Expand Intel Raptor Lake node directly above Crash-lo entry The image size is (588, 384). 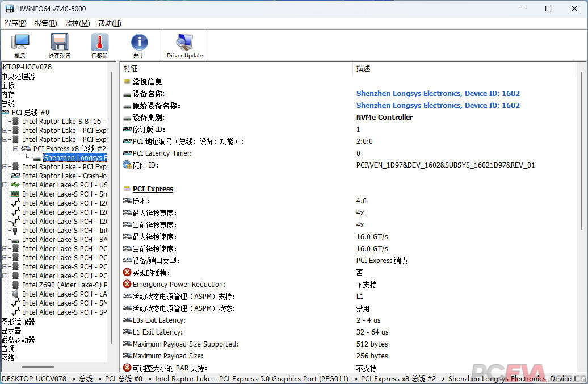tap(5, 166)
